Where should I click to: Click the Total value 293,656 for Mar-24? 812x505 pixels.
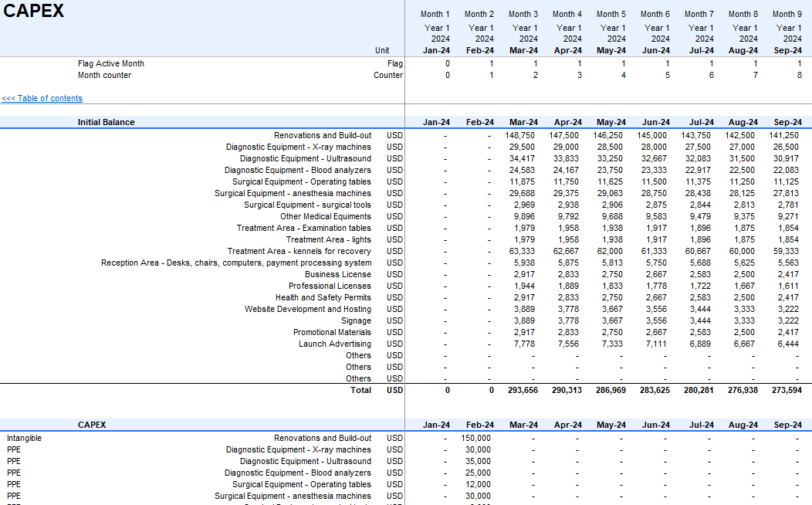521,391
